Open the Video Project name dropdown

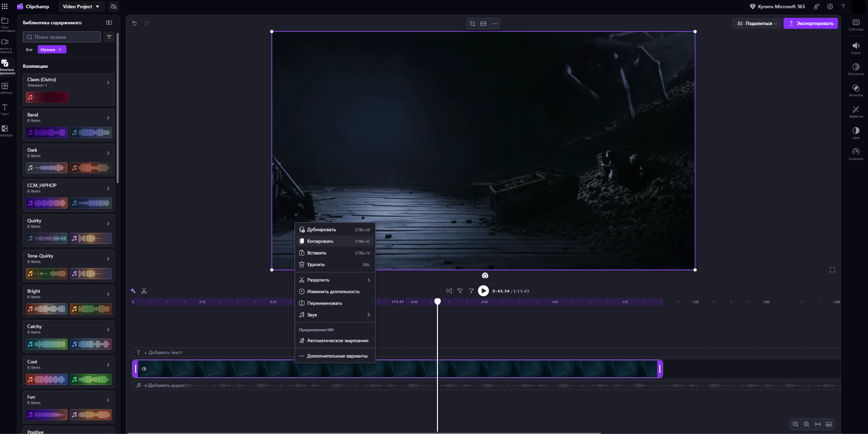click(81, 7)
